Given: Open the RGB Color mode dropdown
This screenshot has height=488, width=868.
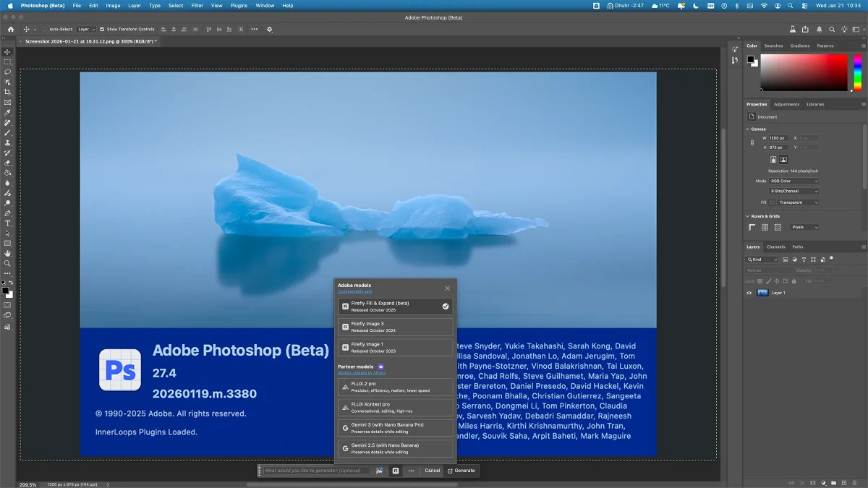Looking at the screenshot, I should (x=793, y=181).
